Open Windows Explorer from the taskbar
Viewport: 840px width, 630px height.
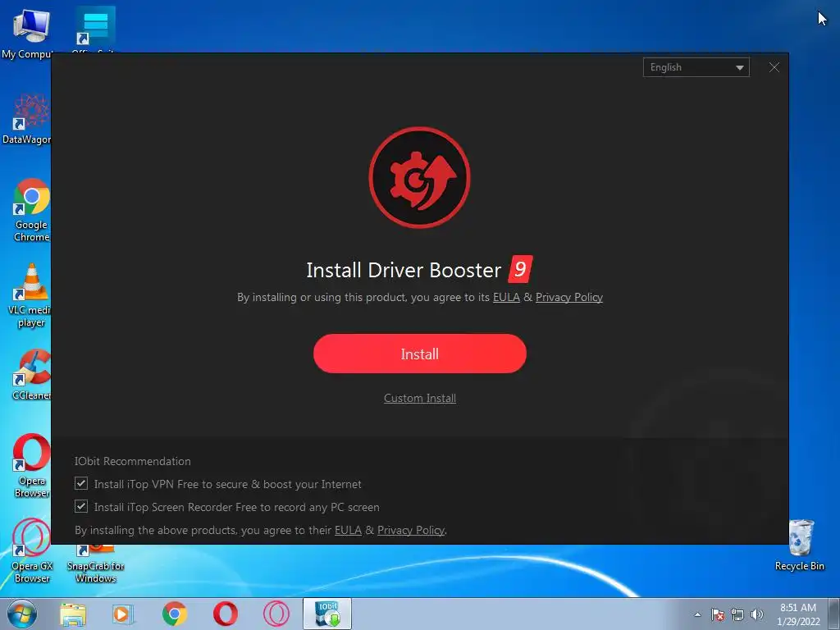(73, 614)
